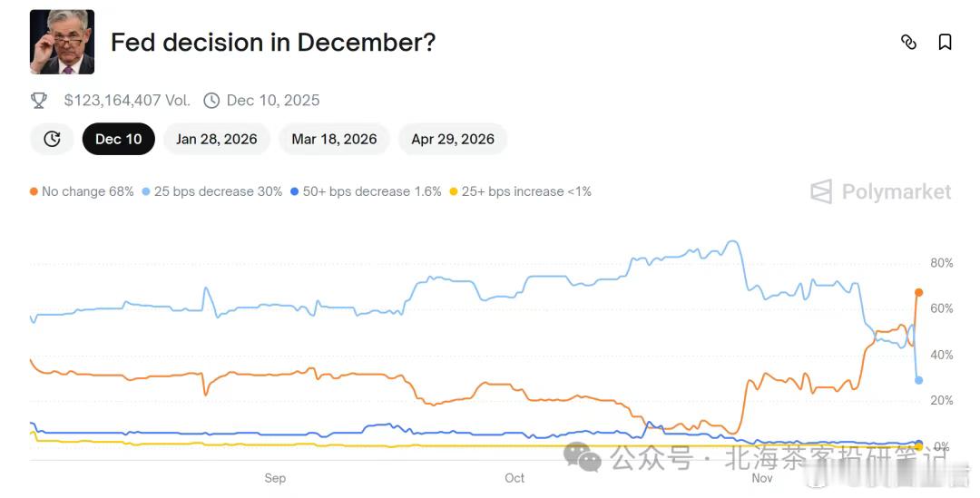The width and height of the screenshot is (980, 498).
Task: Copy the market link via chain icon
Action: point(908,42)
